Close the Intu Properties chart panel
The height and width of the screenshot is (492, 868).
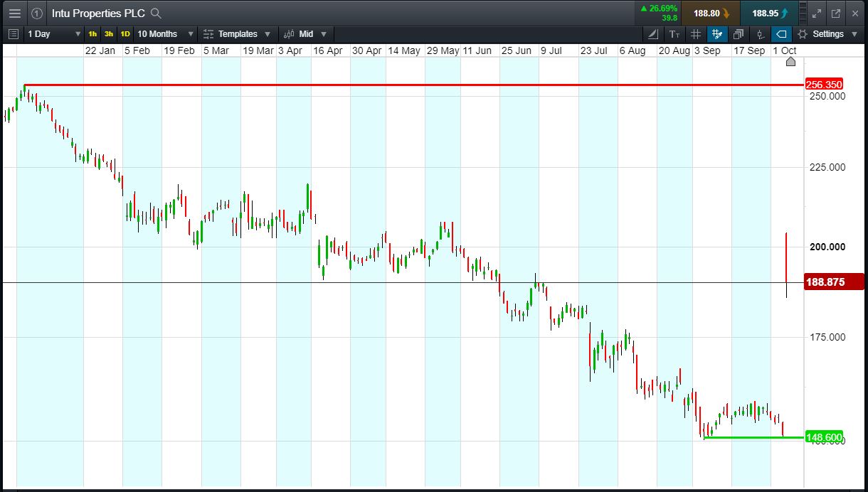pyautogui.click(x=854, y=13)
